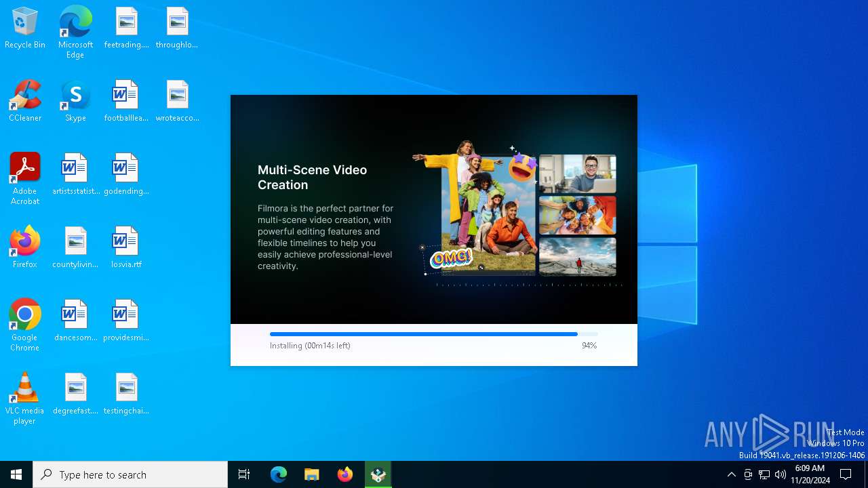The height and width of the screenshot is (488, 868).
Task: Click the Multi-Scene Video Creation heading
Action: (x=312, y=177)
